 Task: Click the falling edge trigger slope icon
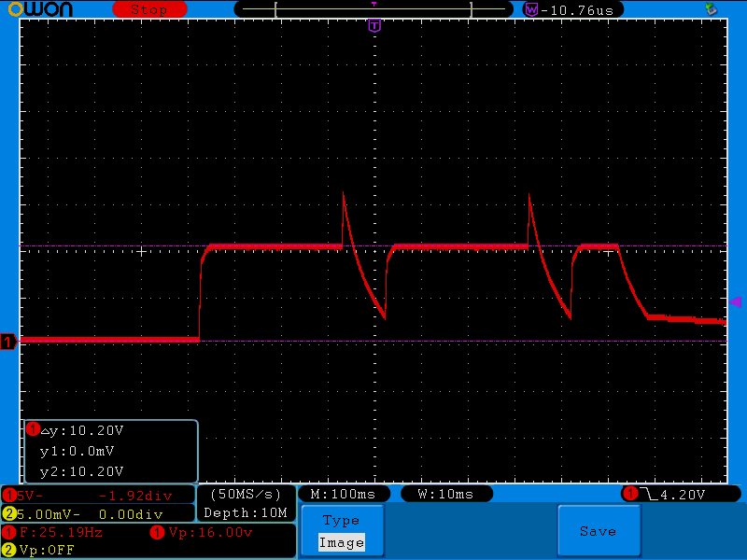point(648,495)
